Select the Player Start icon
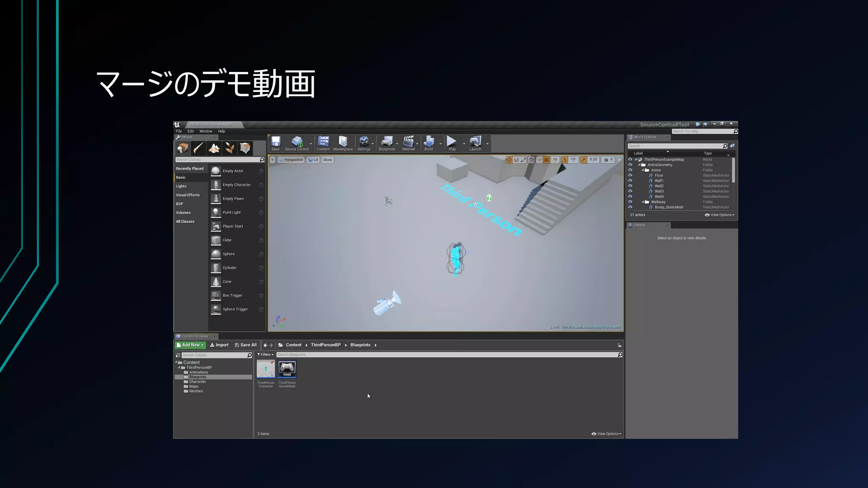The width and height of the screenshot is (868, 488). [216, 226]
